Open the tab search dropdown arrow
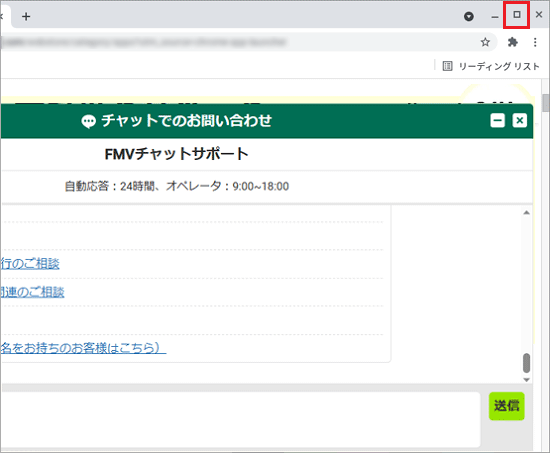The image size is (550, 453). [469, 16]
